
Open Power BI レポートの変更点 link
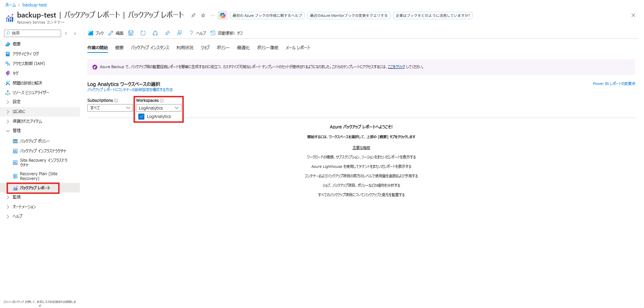point(614,84)
